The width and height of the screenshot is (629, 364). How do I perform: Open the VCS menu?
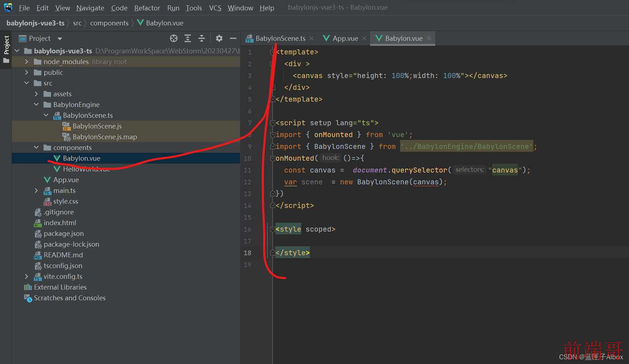tap(215, 8)
